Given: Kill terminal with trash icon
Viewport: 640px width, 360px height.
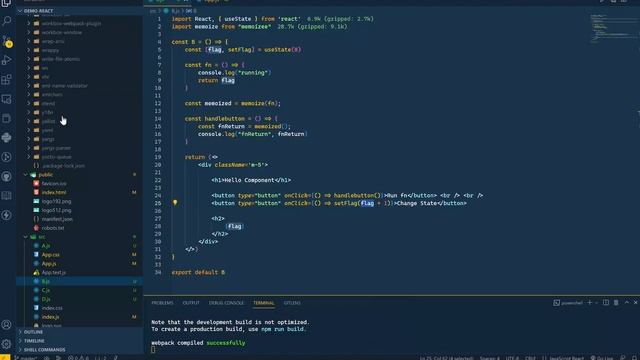Looking at the screenshot, I should tap(616, 302).
